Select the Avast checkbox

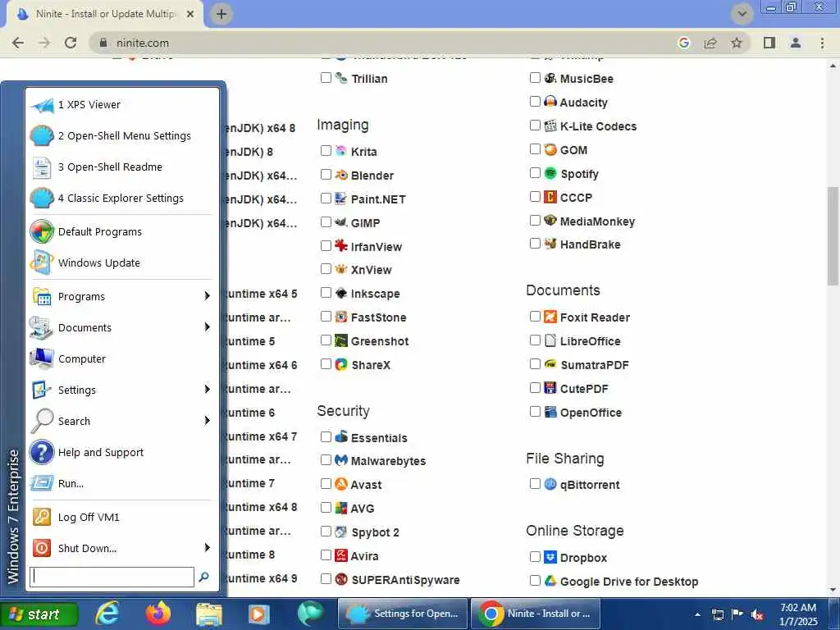pos(326,484)
